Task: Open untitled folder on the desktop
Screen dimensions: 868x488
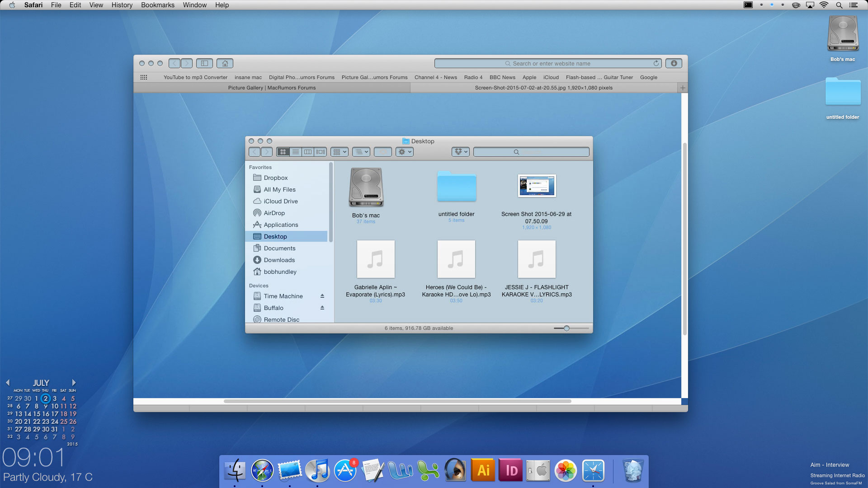Action: pos(843,92)
